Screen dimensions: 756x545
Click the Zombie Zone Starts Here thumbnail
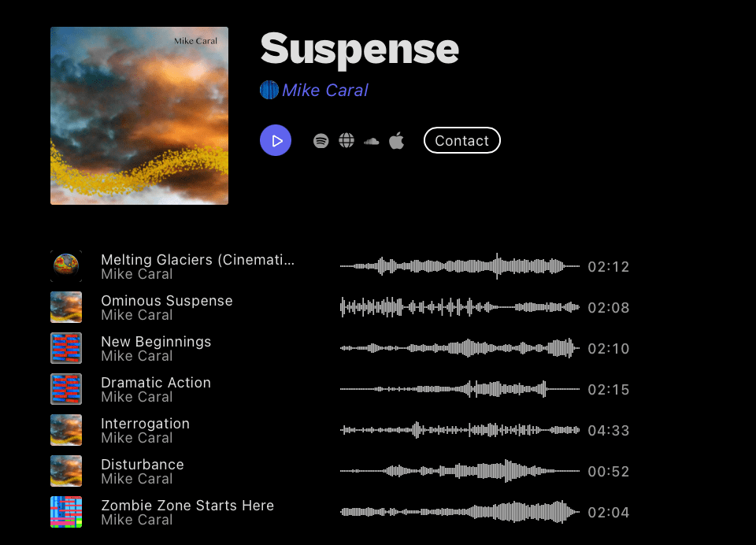click(x=66, y=512)
